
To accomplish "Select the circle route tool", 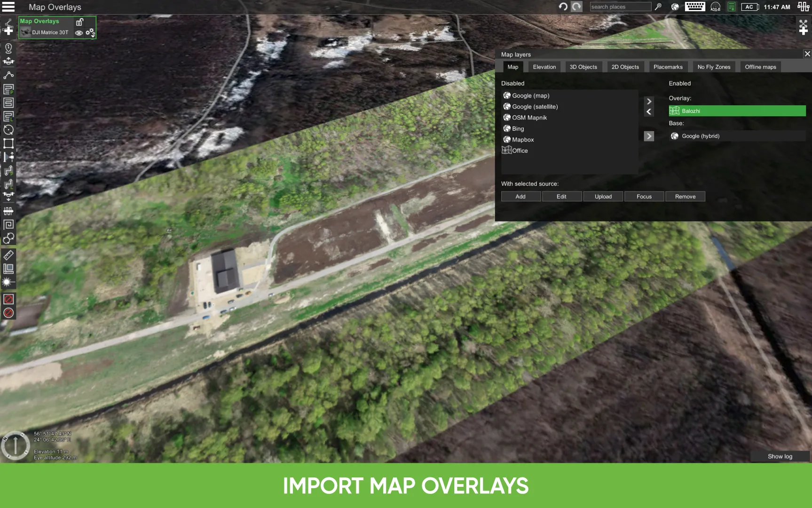I will click(x=8, y=130).
